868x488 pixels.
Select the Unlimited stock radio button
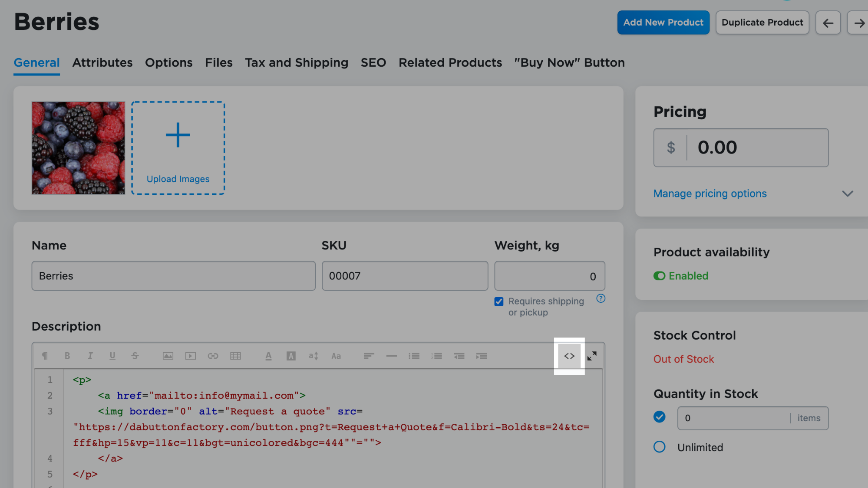pyautogui.click(x=659, y=447)
